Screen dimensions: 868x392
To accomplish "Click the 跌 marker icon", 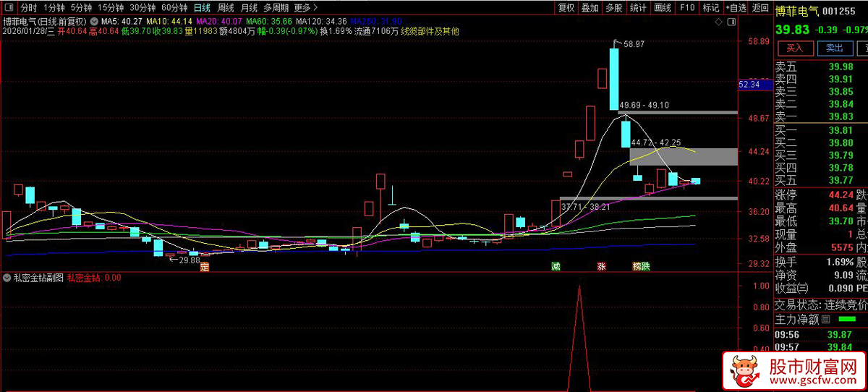I will tap(645, 267).
